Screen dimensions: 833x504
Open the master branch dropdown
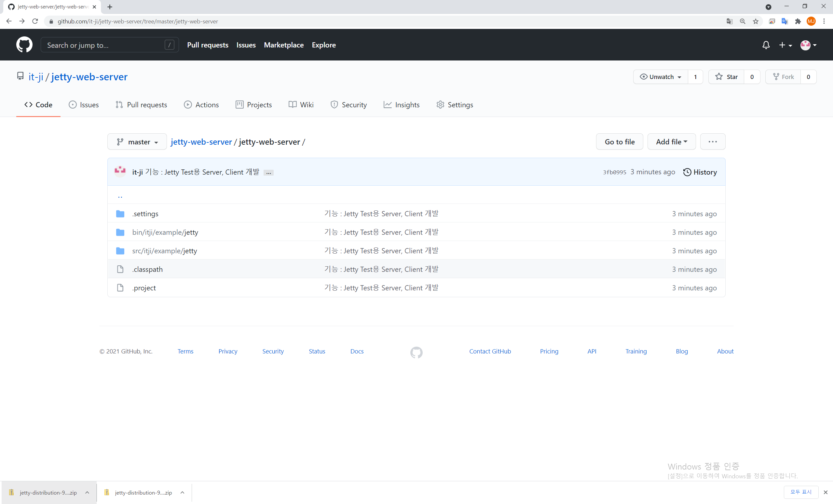tap(137, 142)
